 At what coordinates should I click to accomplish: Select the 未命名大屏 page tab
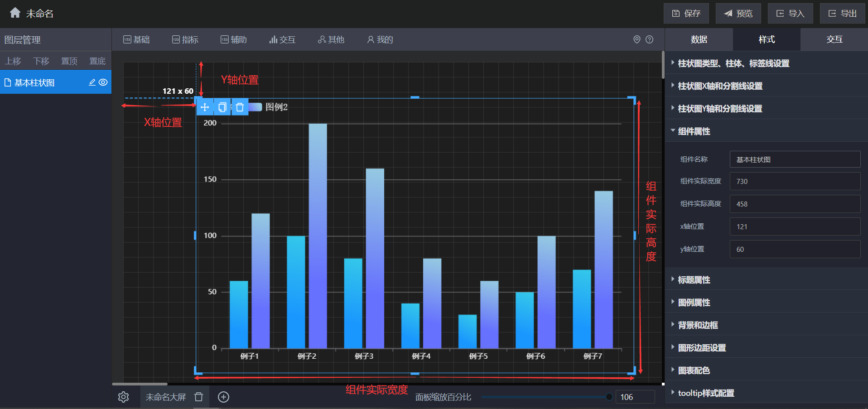click(165, 397)
